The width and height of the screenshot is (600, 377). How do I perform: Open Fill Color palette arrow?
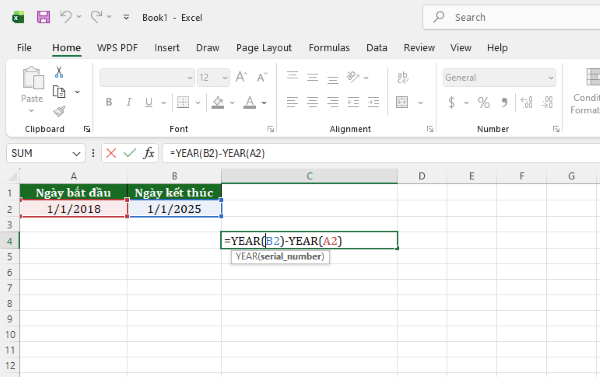coord(232,103)
